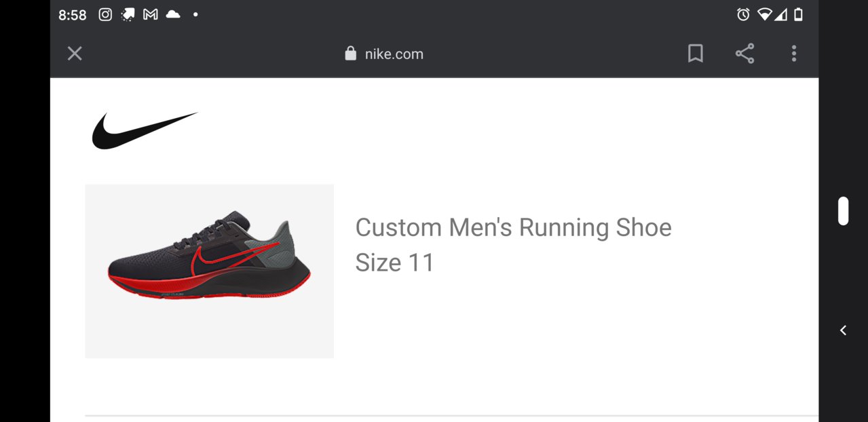This screenshot has width=868, height=422.
Task: Tap the lock icon beside nike.com
Action: [x=350, y=54]
